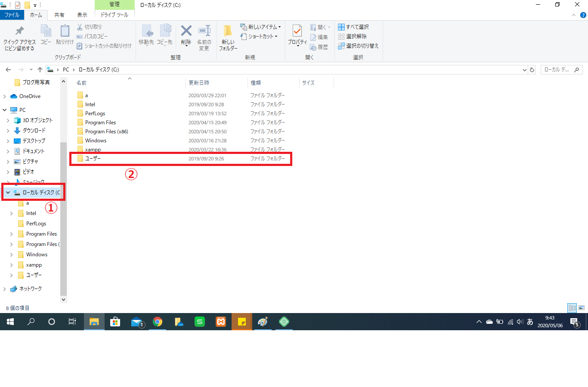588x387 pixels.
Task: Open the address bar history dropdown
Action: (x=524, y=70)
